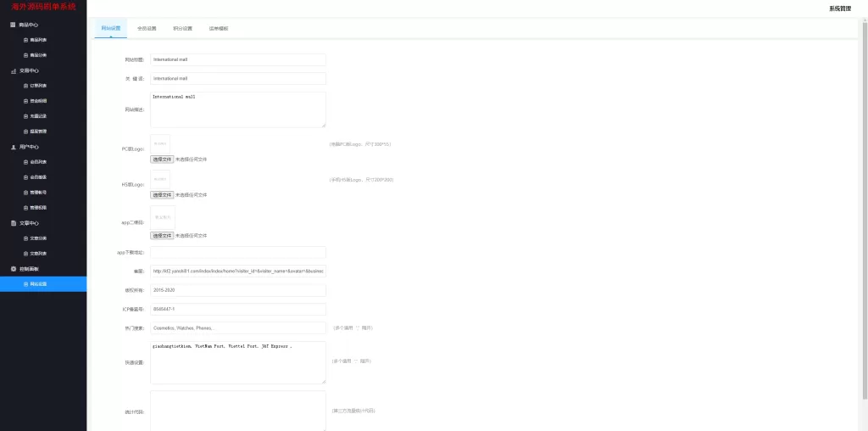Click the document icon beside 文章中心
Viewport: 868px width, 431px height.
click(14, 223)
